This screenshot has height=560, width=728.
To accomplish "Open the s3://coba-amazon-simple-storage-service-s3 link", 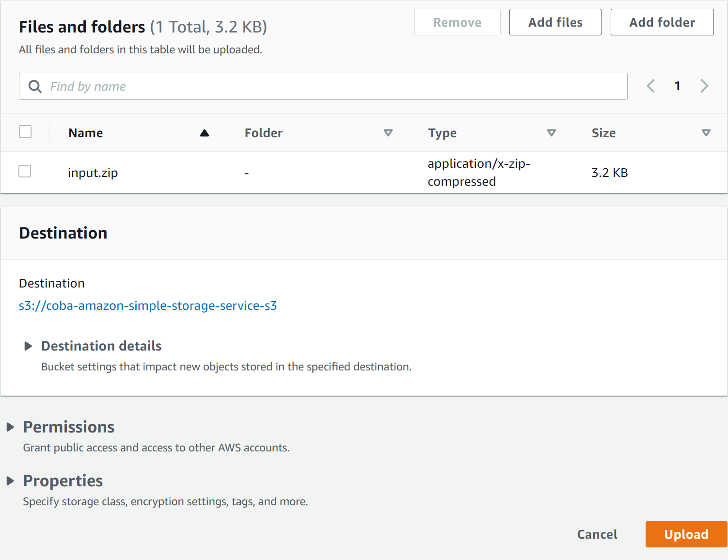I will tap(148, 306).
